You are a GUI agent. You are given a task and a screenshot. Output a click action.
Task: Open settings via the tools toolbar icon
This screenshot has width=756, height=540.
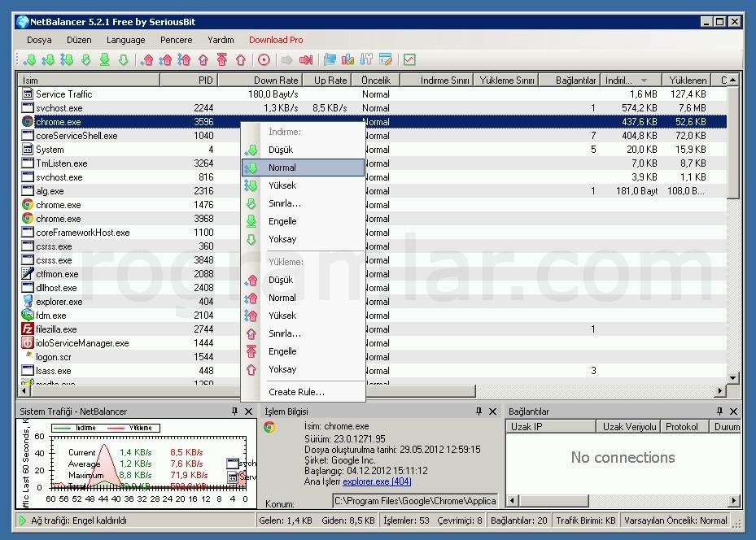tap(366, 59)
